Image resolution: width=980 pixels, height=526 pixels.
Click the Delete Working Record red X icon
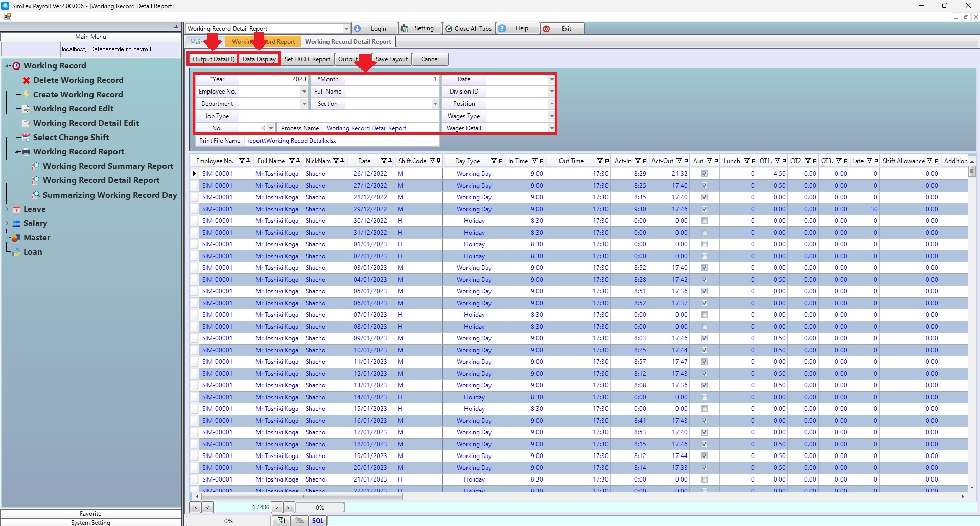pyautogui.click(x=26, y=80)
